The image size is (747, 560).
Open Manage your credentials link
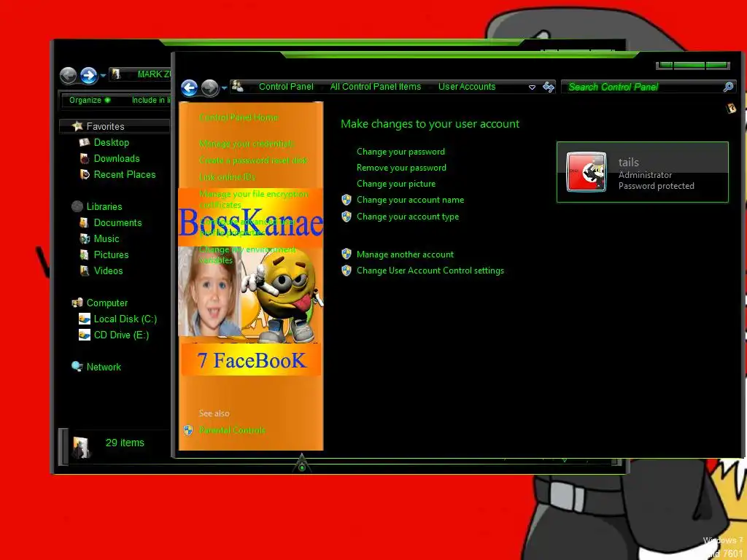(x=247, y=144)
